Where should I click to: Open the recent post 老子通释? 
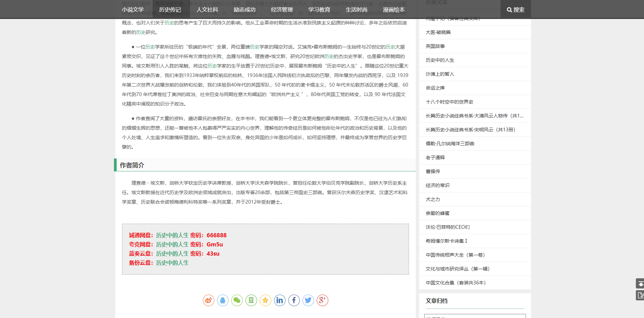[435, 157]
